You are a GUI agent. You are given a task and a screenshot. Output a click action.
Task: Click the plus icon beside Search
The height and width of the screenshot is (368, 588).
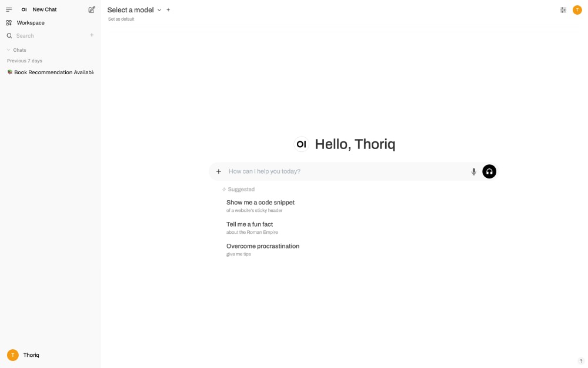(x=92, y=35)
